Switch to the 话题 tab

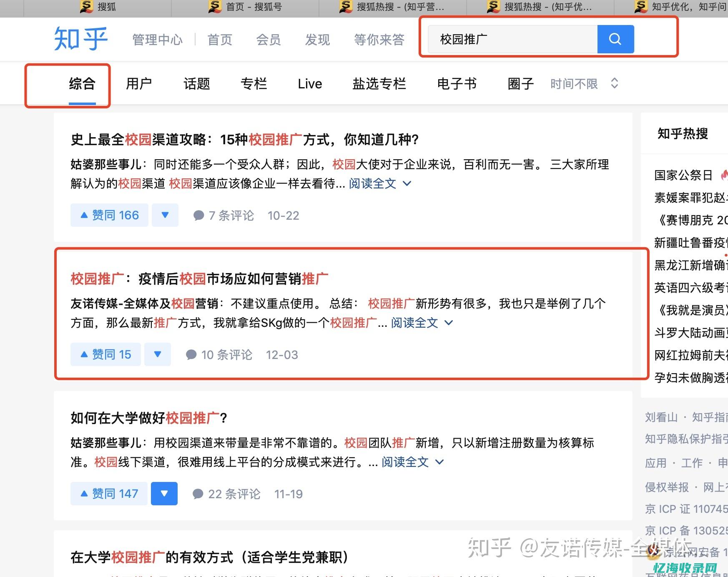(x=196, y=84)
